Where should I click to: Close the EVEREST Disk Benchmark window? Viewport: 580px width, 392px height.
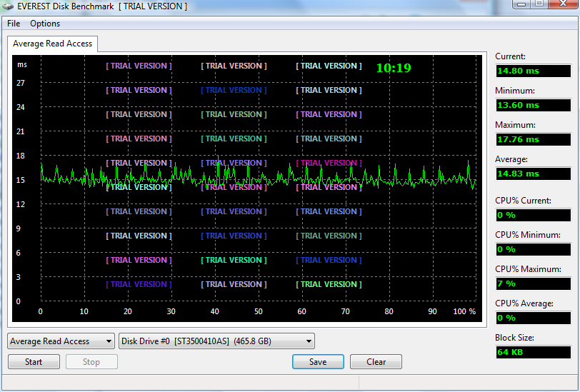(563, 4)
